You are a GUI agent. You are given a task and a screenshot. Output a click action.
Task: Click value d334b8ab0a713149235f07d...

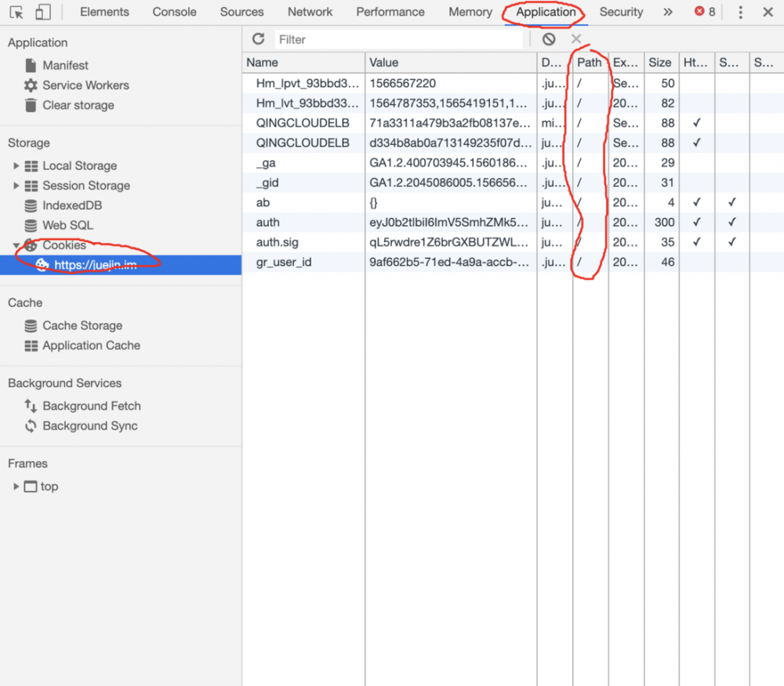point(450,143)
